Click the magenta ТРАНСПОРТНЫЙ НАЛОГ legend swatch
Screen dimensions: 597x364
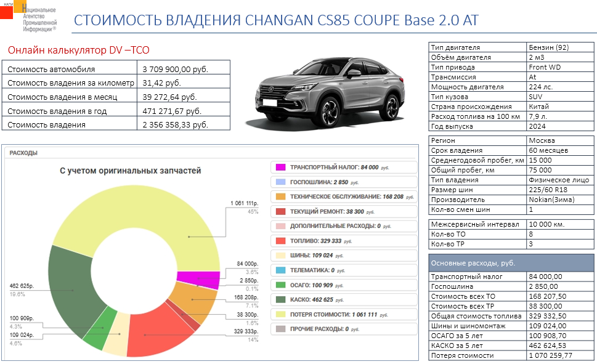pyautogui.click(x=280, y=168)
